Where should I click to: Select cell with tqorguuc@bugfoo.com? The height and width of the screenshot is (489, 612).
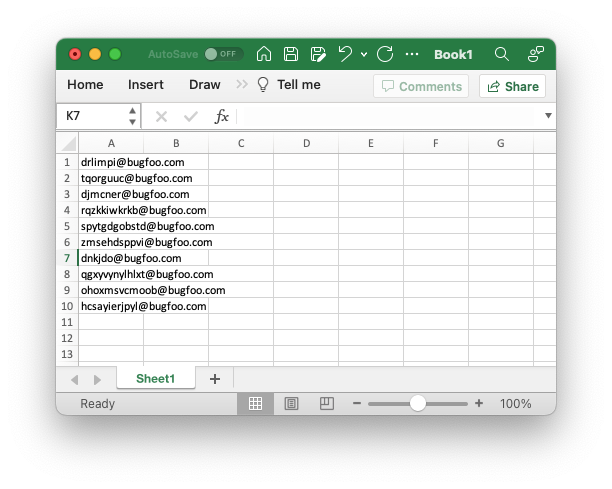tap(111, 178)
